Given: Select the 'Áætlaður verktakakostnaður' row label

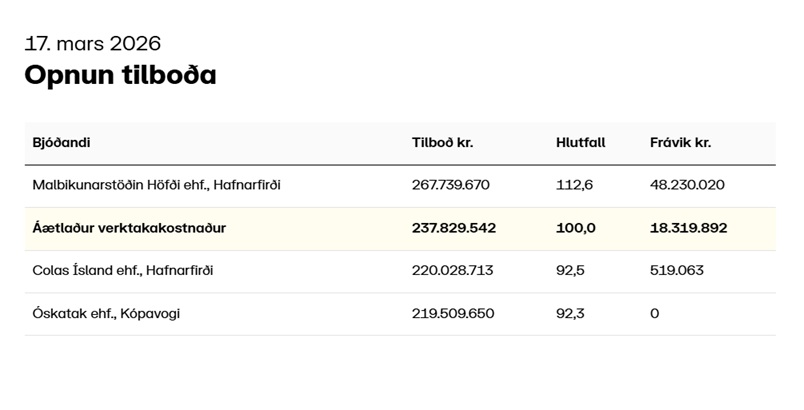Looking at the screenshot, I should pyautogui.click(x=129, y=228).
